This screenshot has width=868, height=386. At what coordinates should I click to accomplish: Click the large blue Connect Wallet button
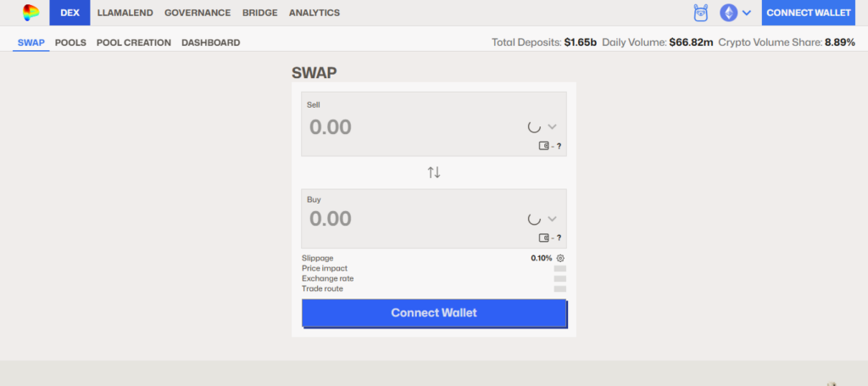coord(434,313)
